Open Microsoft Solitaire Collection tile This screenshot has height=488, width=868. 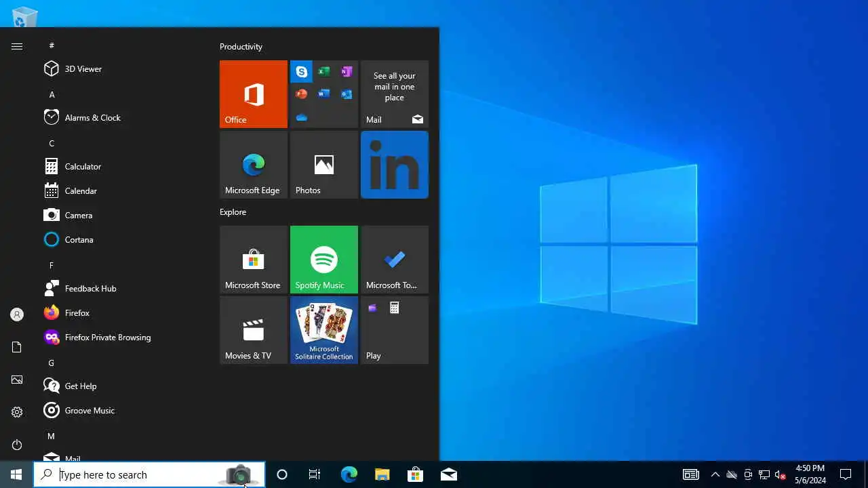pos(324,330)
